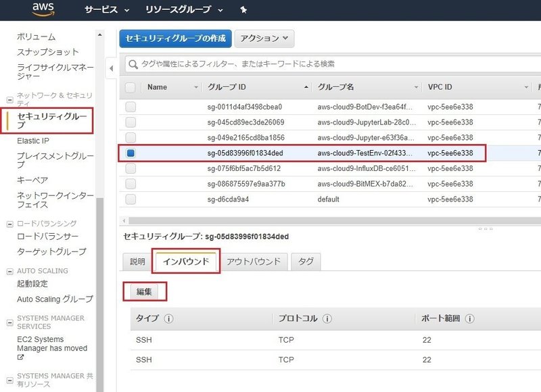Sort by the グループ ID column arrow
This screenshot has width=541, height=392.
pos(306,88)
